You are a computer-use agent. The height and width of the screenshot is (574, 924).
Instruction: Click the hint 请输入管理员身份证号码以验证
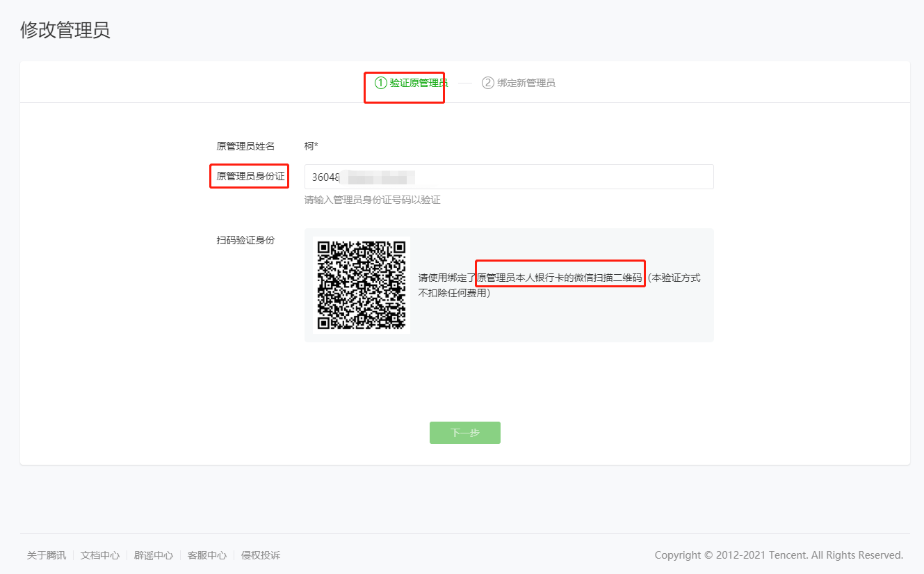tap(373, 200)
